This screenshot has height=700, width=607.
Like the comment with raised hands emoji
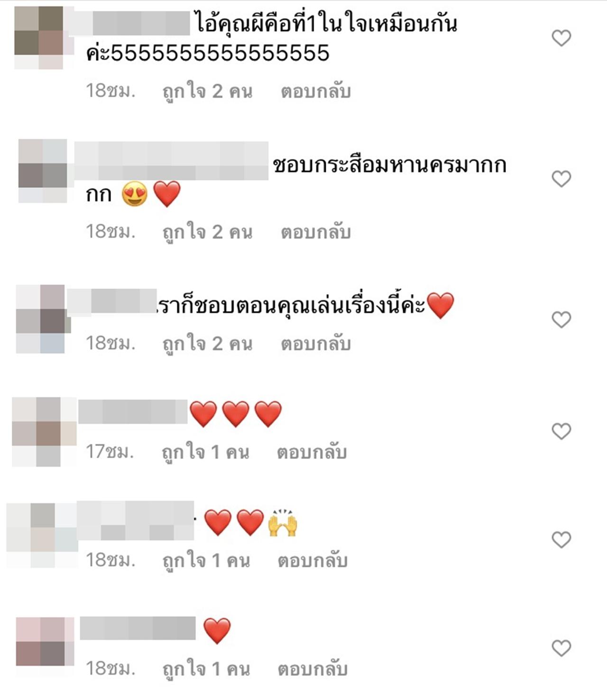561,540
